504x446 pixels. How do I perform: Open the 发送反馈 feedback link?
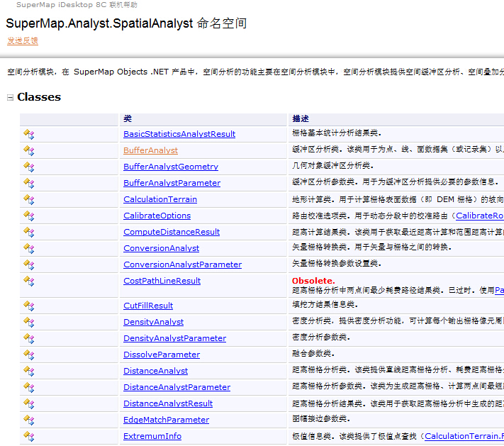click(x=23, y=41)
